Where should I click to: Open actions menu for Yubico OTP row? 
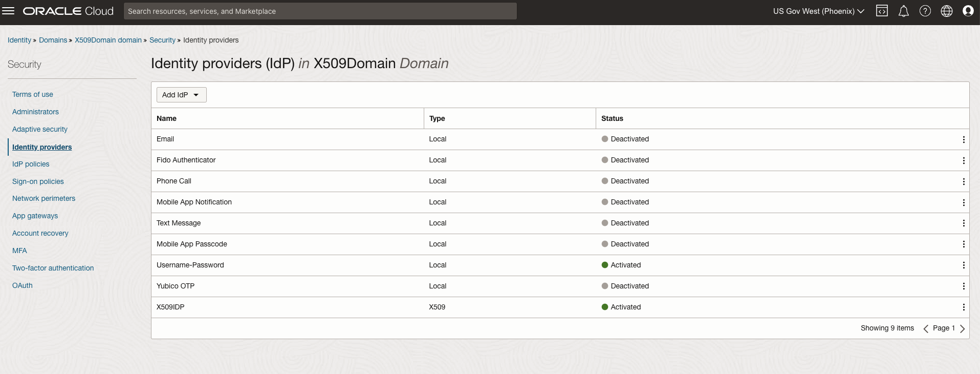(x=964, y=286)
